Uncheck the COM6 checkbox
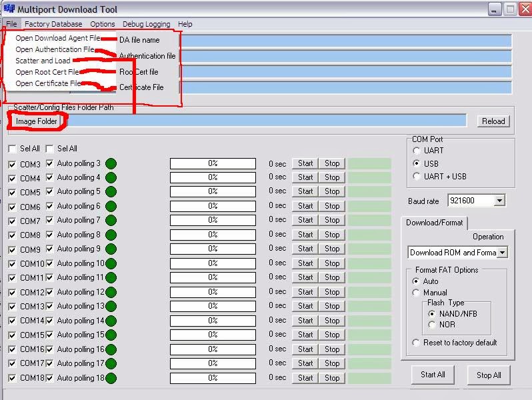The height and width of the screenshot is (400, 532). [12, 207]
